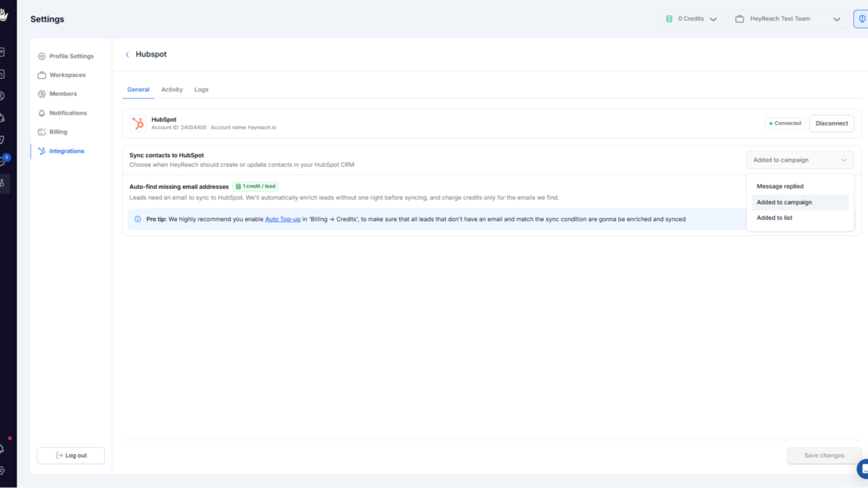The image size is (868, 488).
Task: Open the gear icon at the dark sidebar bottom
Action: (x=2, y=470)
